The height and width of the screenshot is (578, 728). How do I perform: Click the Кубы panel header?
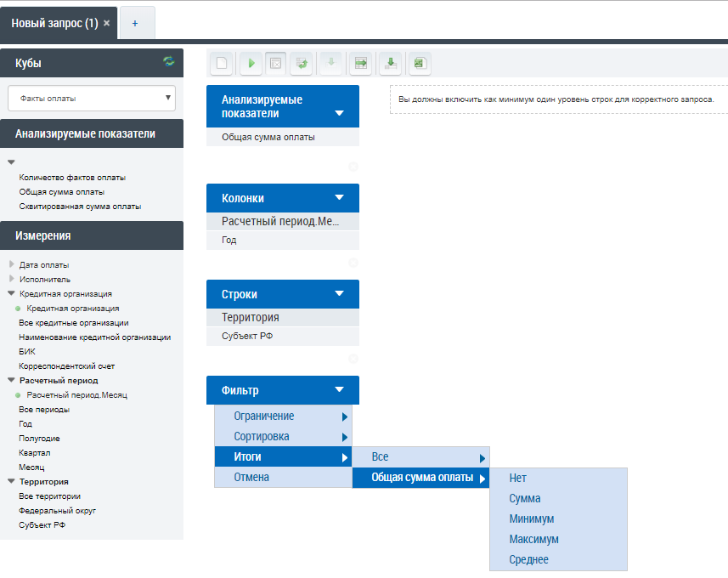point(92,63)
